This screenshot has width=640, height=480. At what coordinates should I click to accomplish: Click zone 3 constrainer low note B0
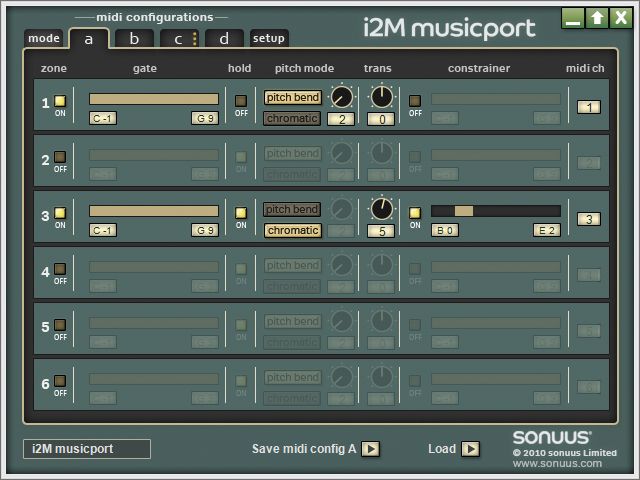coord(445,230)
